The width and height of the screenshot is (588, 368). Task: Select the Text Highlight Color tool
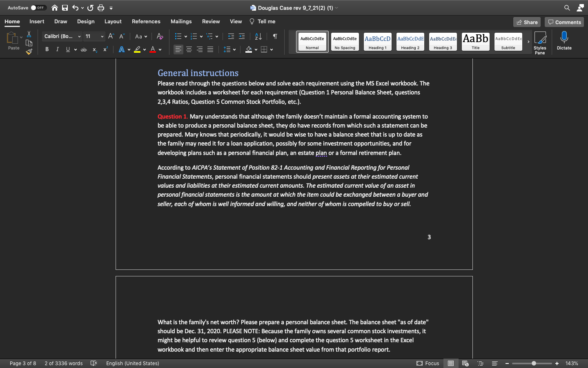click(138, 49)
